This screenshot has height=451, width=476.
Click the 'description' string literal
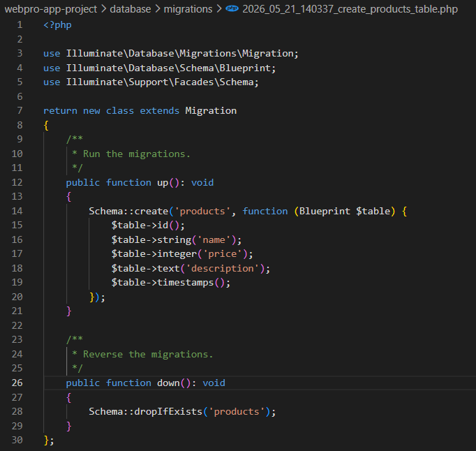[223, 269]
